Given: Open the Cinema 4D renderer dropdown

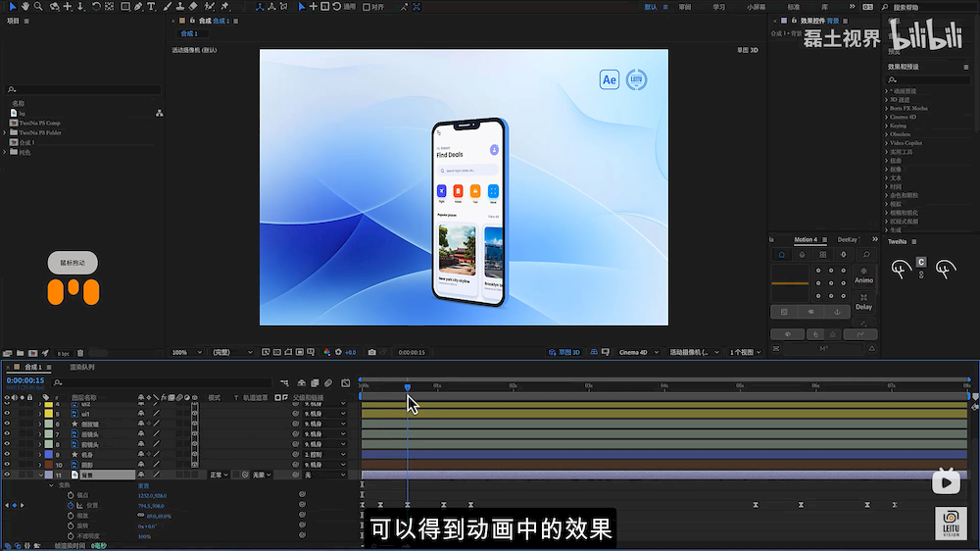Looking at the screenshot, I should (x=639, y=352).
